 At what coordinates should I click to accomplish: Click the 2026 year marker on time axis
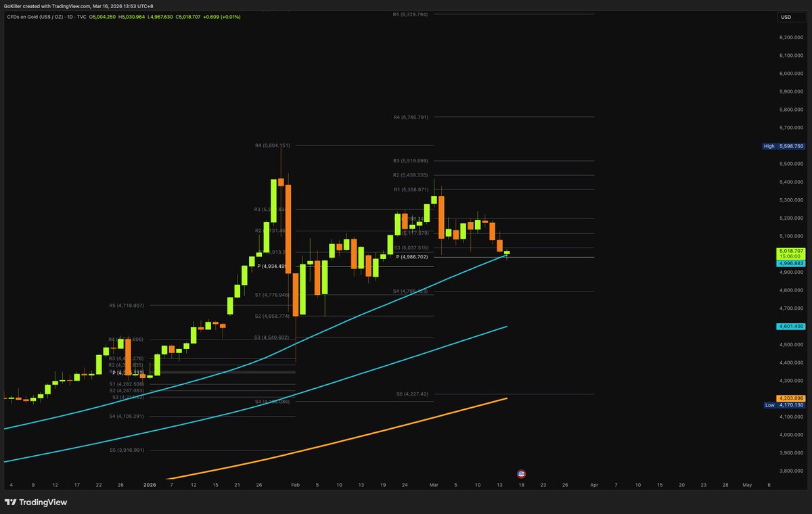tap(150, 485)
